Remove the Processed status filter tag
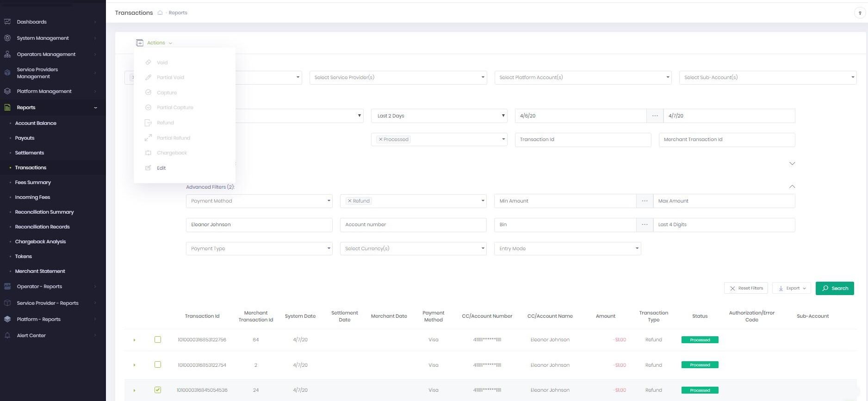 [381, 139]
